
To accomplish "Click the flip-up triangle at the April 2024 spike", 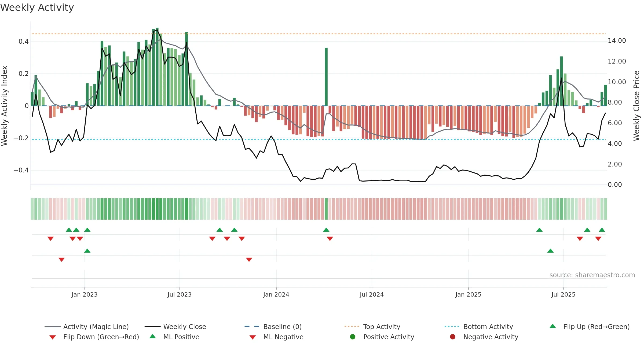I will tap(326, 230).
